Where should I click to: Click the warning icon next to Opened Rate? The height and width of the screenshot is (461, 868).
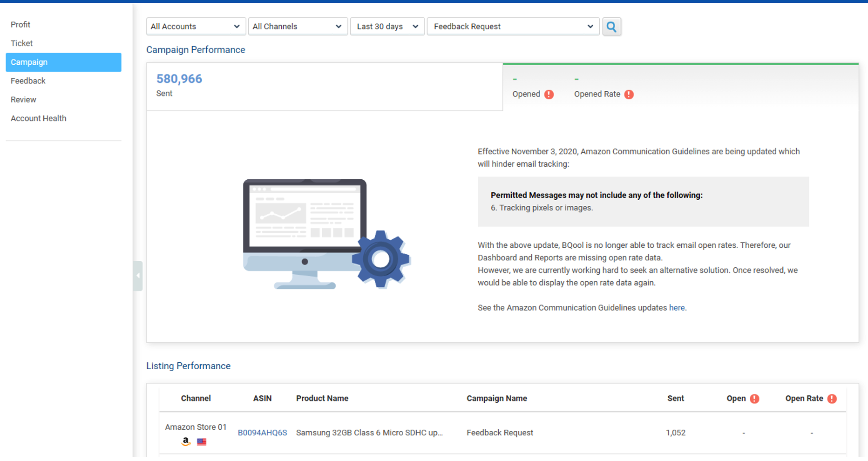(629, 95)
